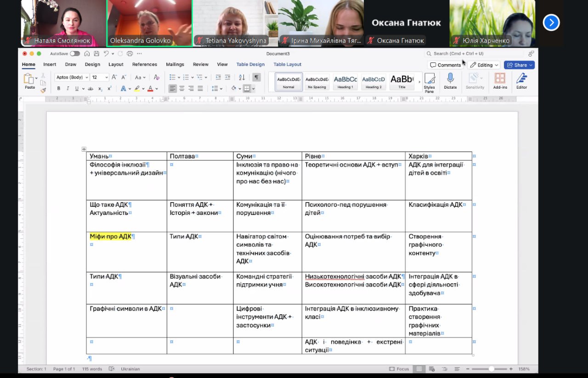Click the Share button
The height and width of the screenshot is (378, 588).
tap(519, 65)
